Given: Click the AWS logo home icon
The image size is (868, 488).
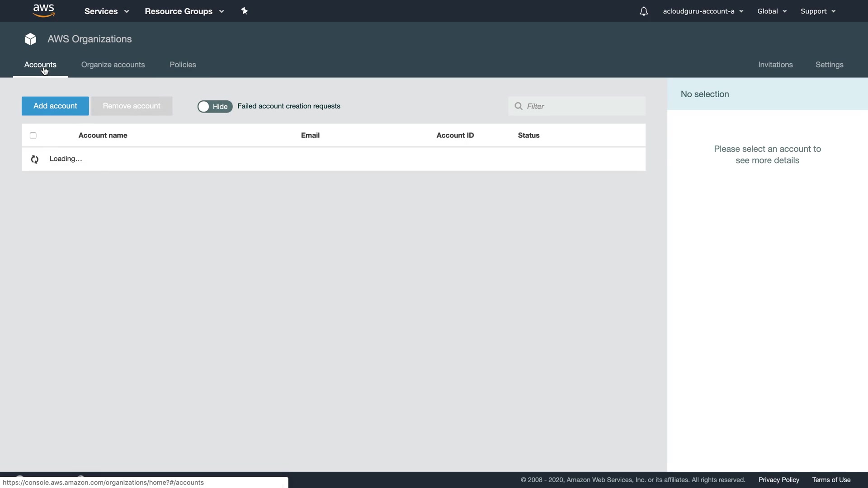Looking at the screenshot, I should tap(44, 10).
